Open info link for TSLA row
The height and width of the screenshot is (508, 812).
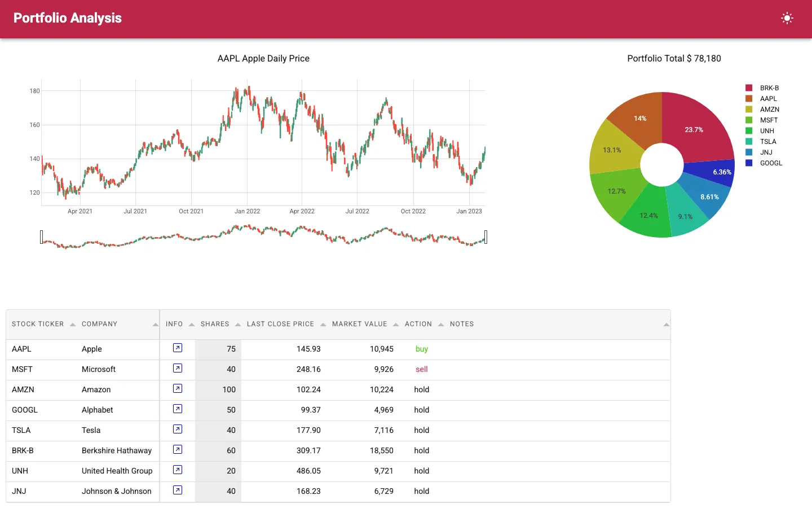coord(178,430)
